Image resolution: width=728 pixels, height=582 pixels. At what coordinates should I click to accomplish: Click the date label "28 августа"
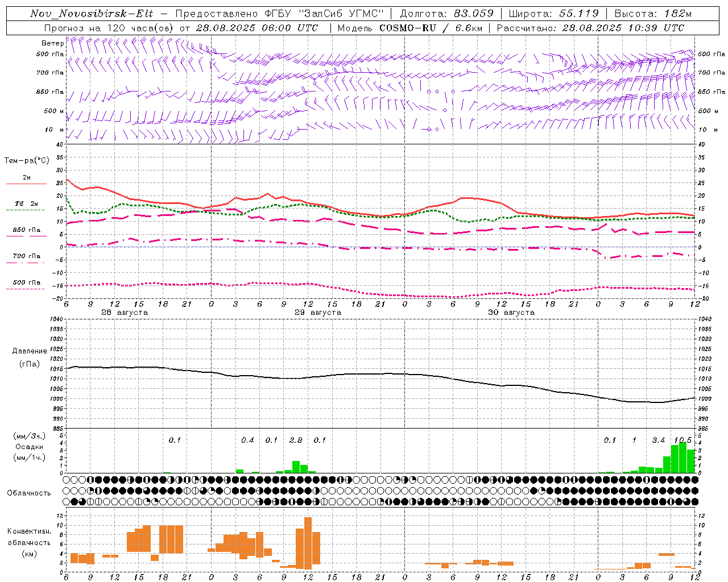click(x=125, y=313)
